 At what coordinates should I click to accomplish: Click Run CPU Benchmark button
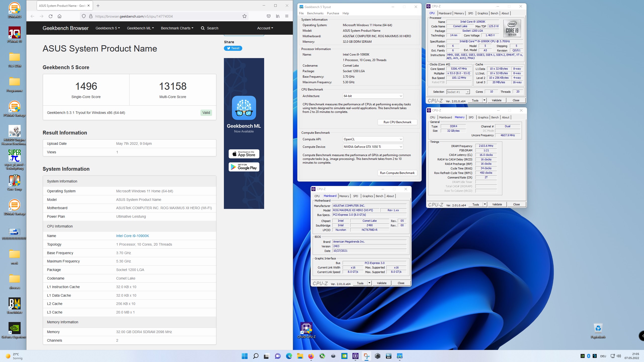click(x=397, y=122)
